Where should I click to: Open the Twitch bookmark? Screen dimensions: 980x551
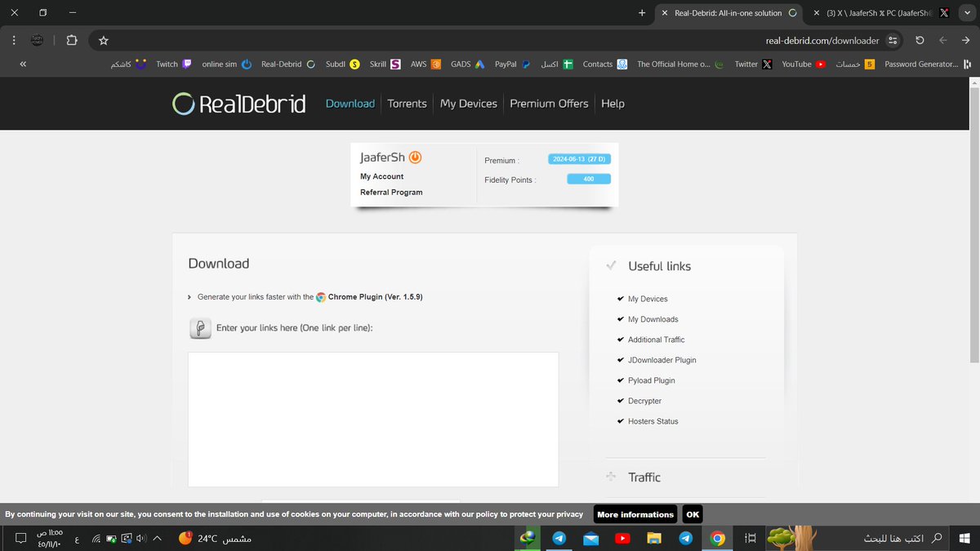(175, 64)
